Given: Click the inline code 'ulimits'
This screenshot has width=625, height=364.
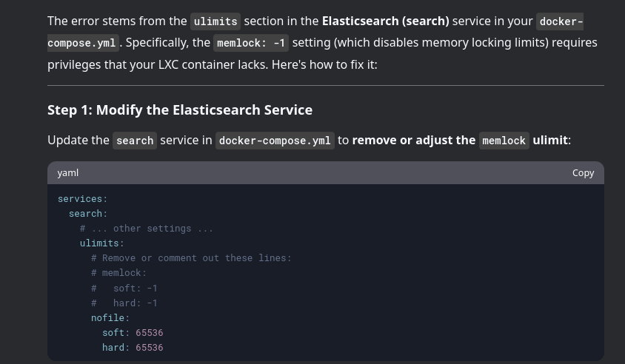Looking at the screenshot, I should click(x=215, y=21).
